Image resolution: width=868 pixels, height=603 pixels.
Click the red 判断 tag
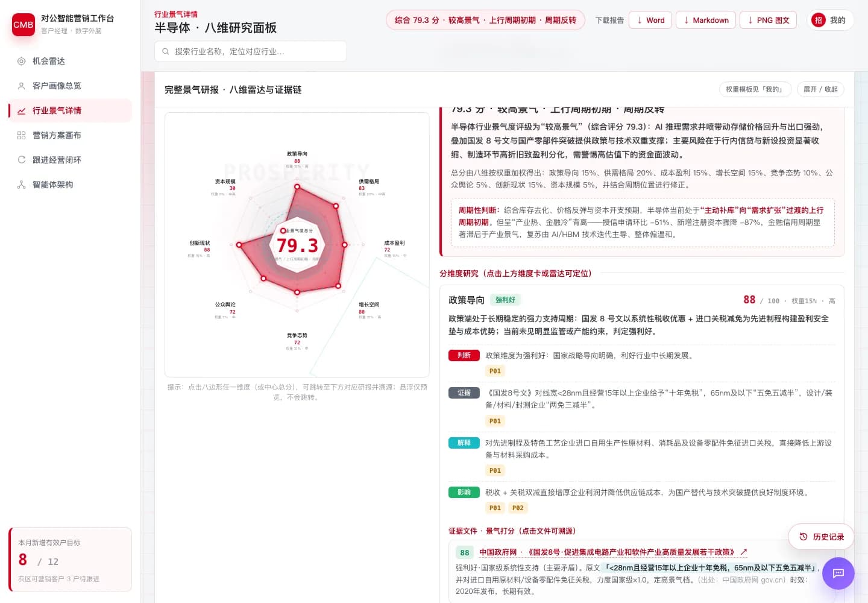(464, 356)
